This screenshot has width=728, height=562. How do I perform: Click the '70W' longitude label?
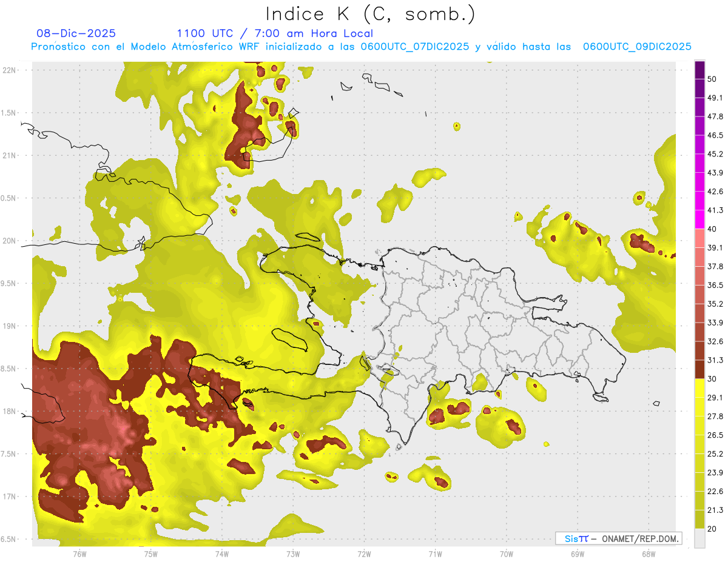point(506,554)
